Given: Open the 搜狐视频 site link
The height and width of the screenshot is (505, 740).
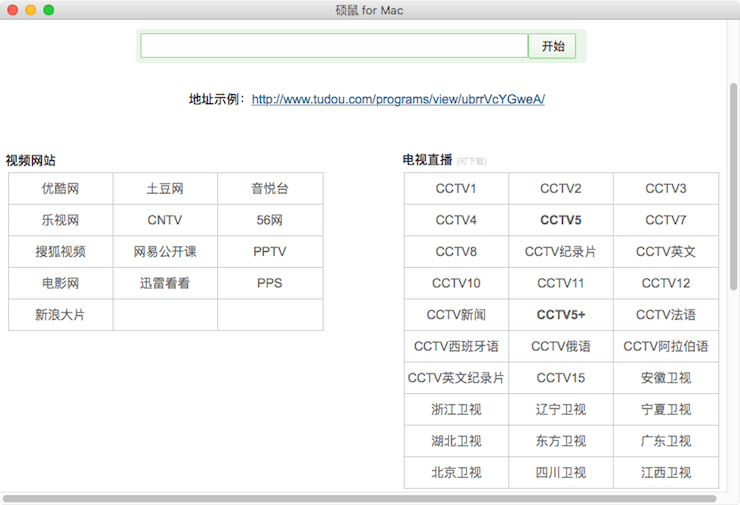Looking at the screenshot, I should coord(60,252).
